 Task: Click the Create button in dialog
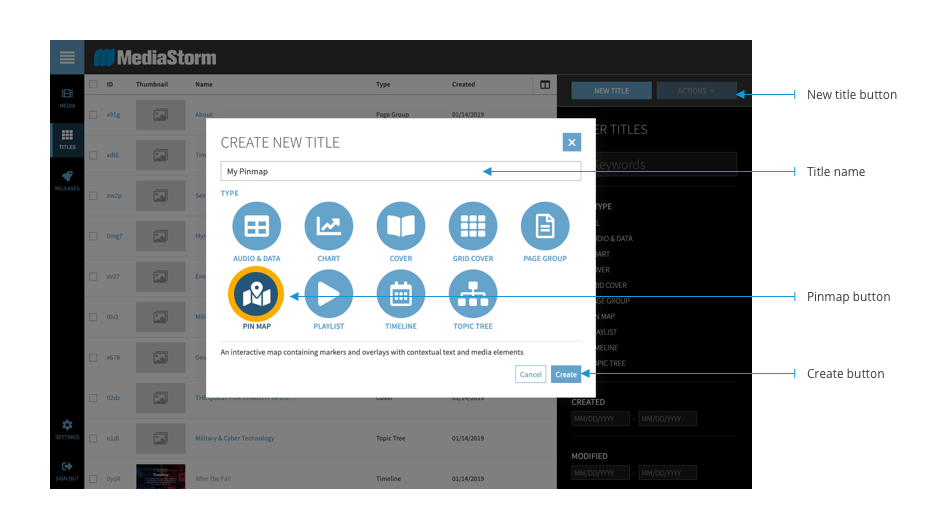566,374
